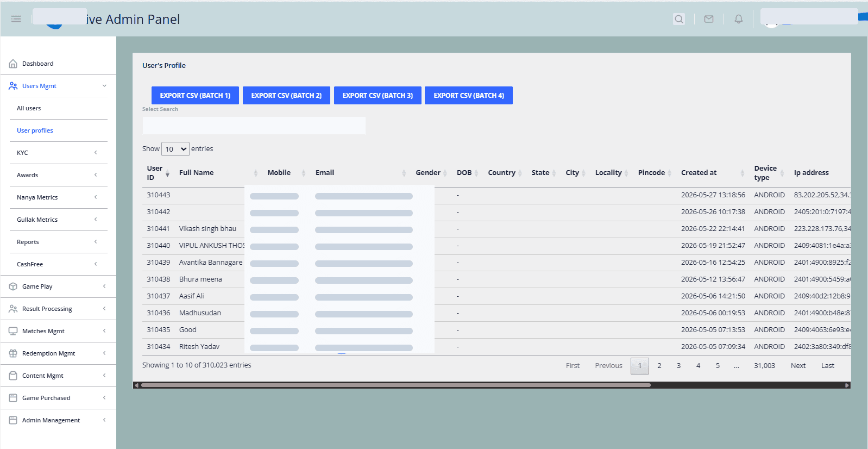868x449 pixels.
Task: Sort by Country column arrows
Action: (520, 173)
